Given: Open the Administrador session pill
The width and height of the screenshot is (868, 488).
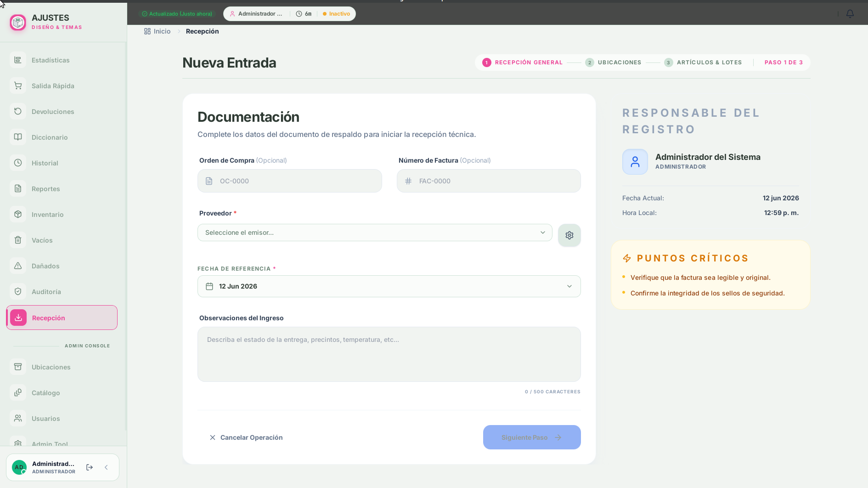Looking at the screenshot, I should pyautogui.click(x=289, y=14).
